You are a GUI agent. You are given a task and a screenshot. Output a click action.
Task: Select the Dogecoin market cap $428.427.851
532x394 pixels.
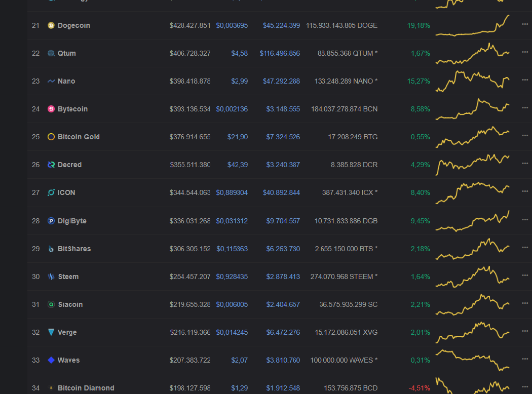[x=190, y=25]
